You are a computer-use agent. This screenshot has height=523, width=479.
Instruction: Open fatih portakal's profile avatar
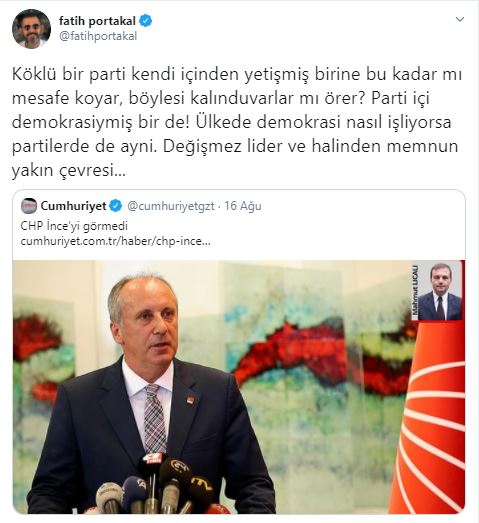[31, 28]
